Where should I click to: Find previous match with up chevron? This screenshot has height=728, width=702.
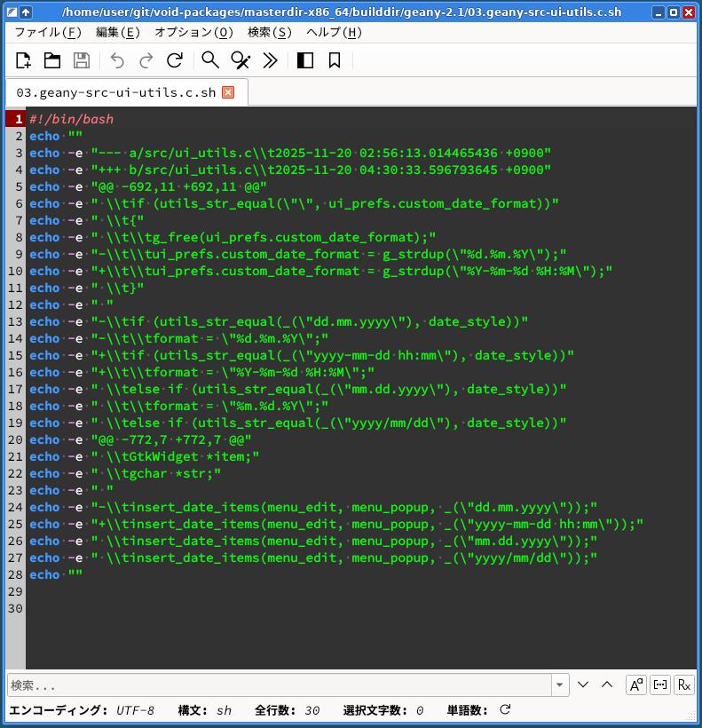click(607, 684)
